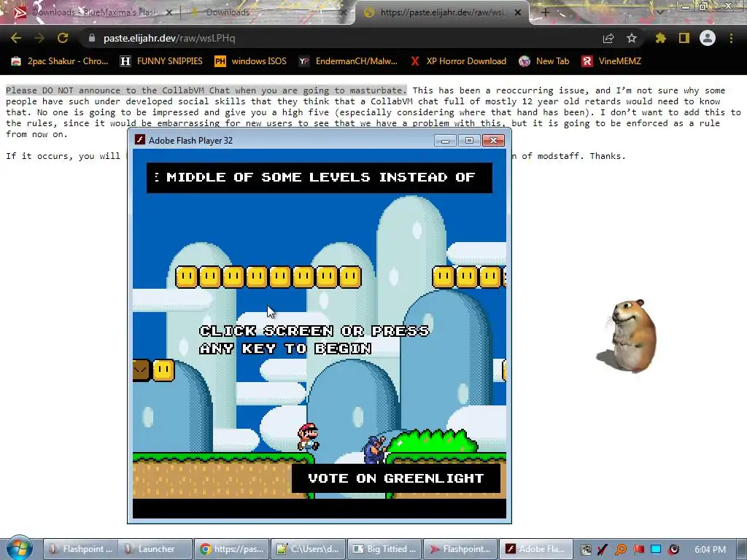This screenshot has height=560, width=747.
Task: Minimize the Adobe Flash Player window
Action: pos(445,141)
